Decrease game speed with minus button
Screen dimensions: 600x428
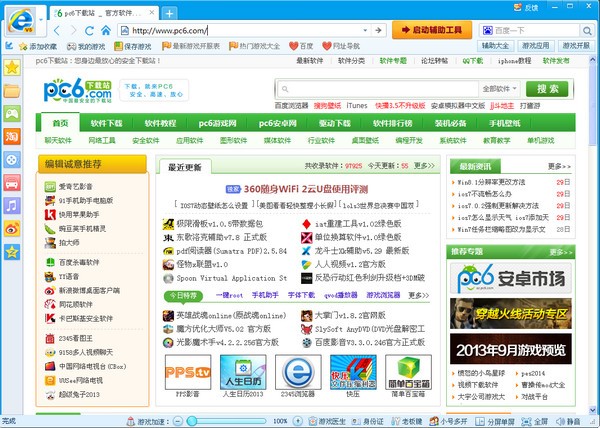[x=178, y=421]
